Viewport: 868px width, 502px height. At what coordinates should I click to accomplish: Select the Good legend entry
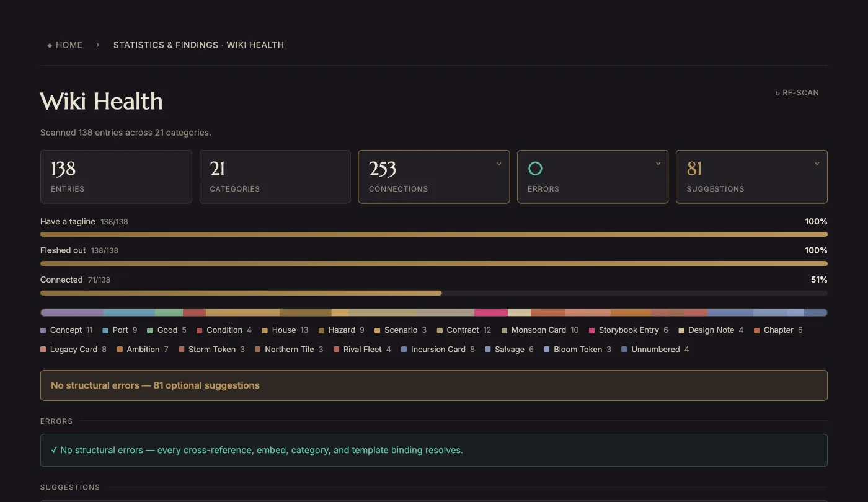coord(167,330)
